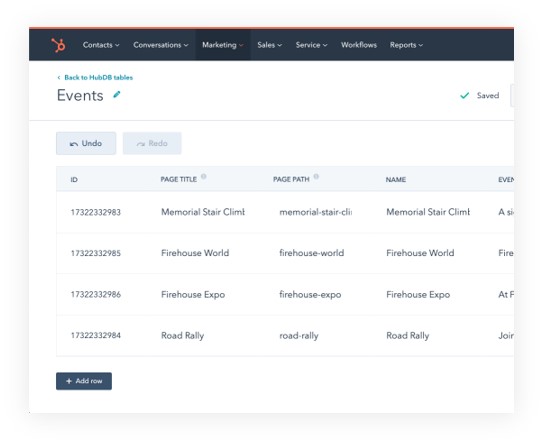Image resolution: width=543 pixels, height=444 pixels.
Task: Open the Reports dropdown menu
Action: [406, 45]
